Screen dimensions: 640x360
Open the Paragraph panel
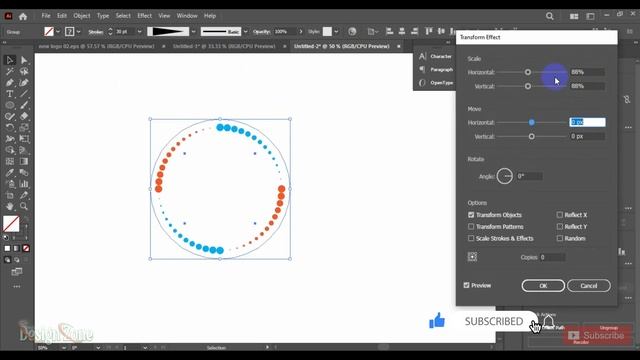(x=436, y=69)
